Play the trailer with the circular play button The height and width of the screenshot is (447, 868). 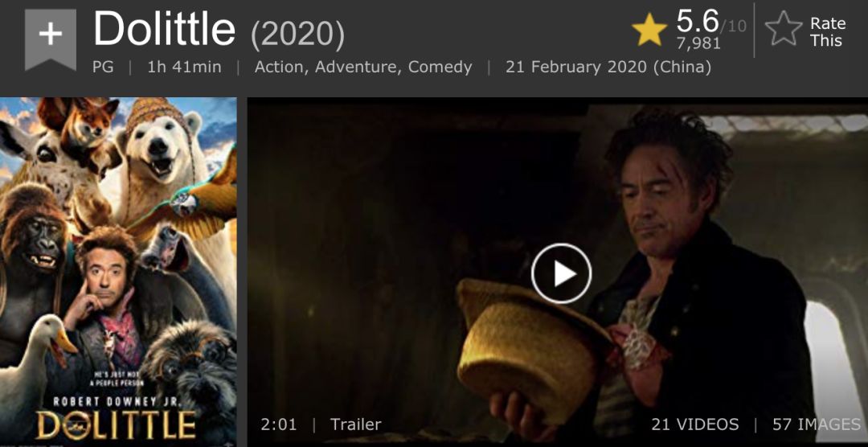tap(561, 273)
